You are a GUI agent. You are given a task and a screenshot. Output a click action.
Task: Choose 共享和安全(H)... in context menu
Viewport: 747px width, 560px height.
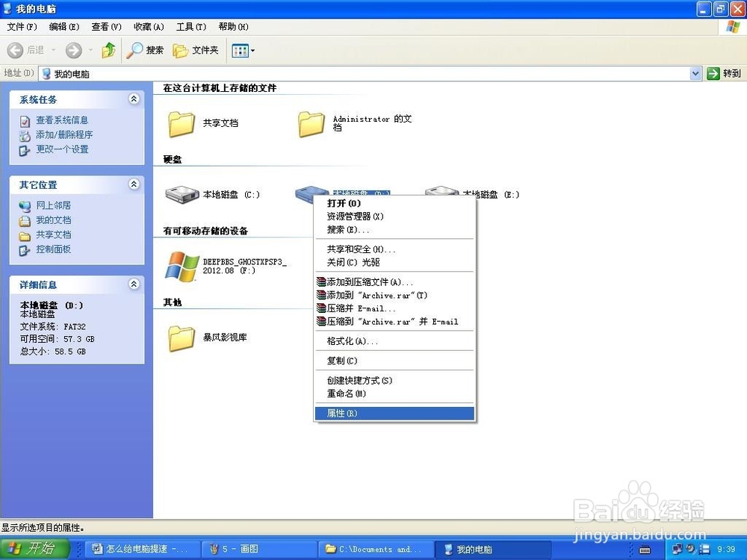tap(394, 249)
